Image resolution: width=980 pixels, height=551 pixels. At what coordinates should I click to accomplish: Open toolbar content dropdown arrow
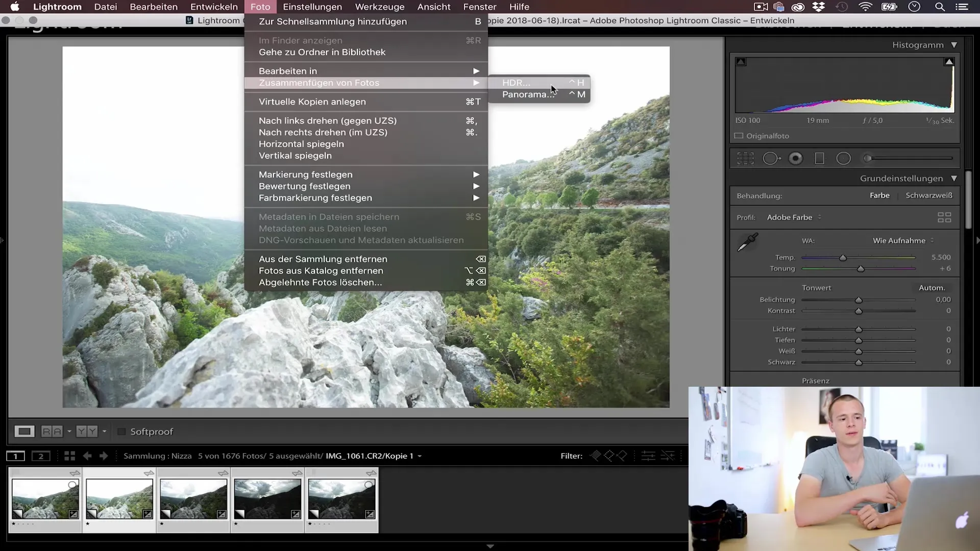tap(104, 432)
